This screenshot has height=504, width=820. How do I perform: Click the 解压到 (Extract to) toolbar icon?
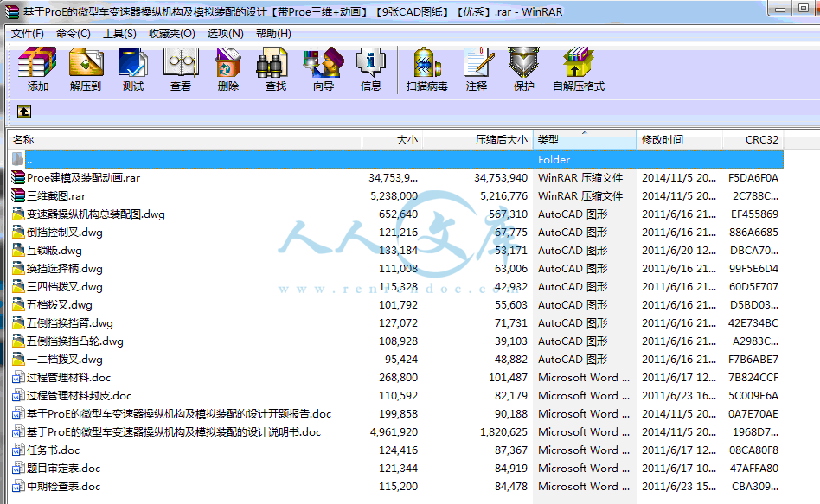86,62
